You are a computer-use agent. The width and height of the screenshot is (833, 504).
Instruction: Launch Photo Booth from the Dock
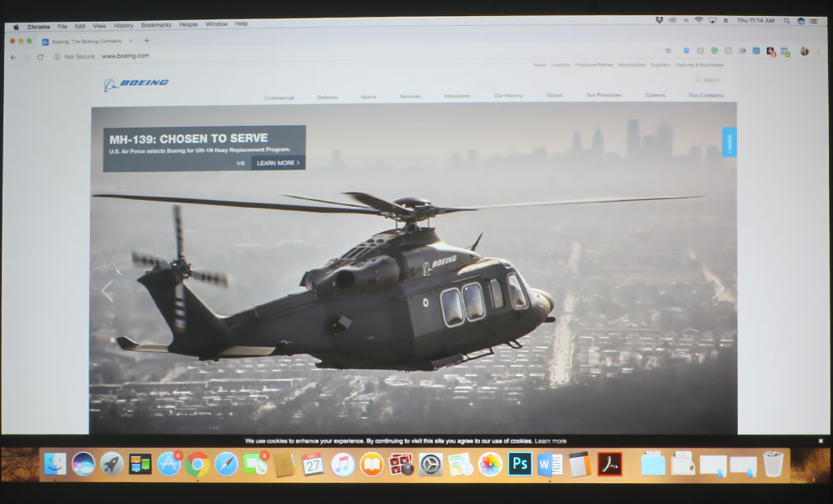(401, 465)
